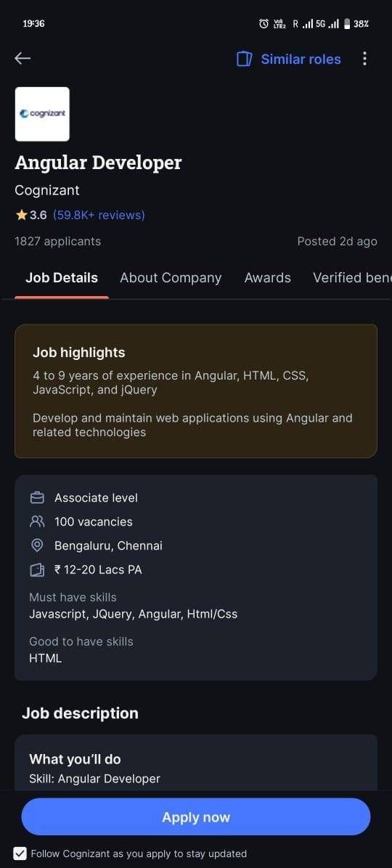Tap the yellow rating star icon
392x868 pixels.
tap(22, 215)
